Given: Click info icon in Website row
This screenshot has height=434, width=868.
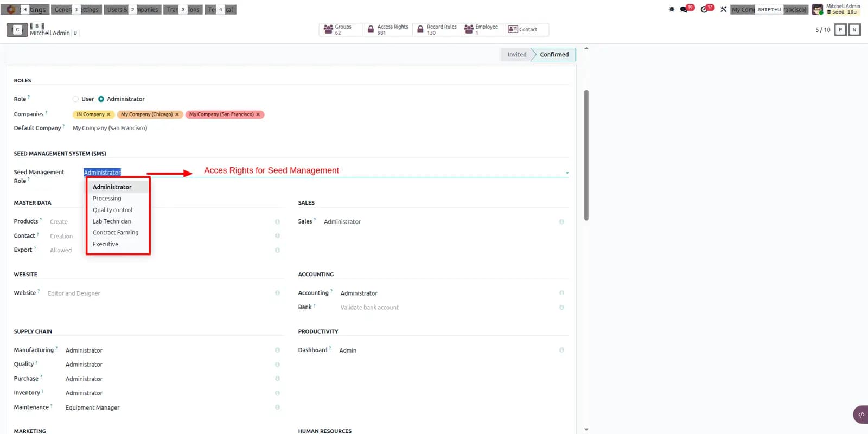Looking at the screenshot, I should click(277, 293).
